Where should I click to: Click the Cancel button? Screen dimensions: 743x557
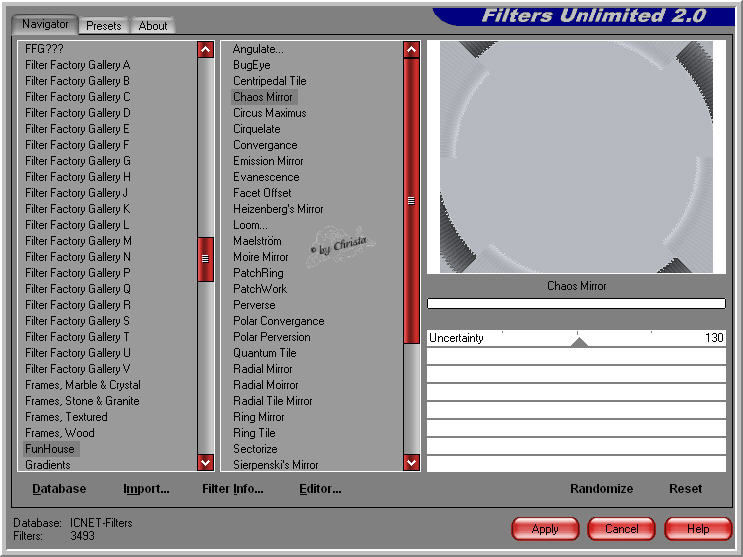[621, 529]
